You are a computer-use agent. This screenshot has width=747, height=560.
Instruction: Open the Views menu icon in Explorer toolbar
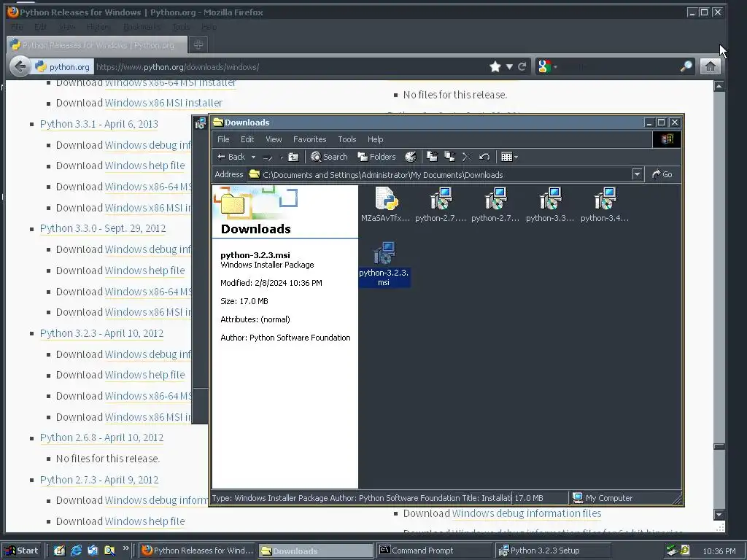(509, 157)
